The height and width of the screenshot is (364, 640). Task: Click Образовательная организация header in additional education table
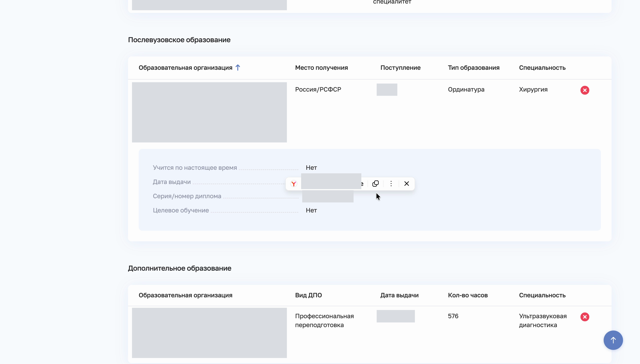pyautogui.click(x=185, y=295)
